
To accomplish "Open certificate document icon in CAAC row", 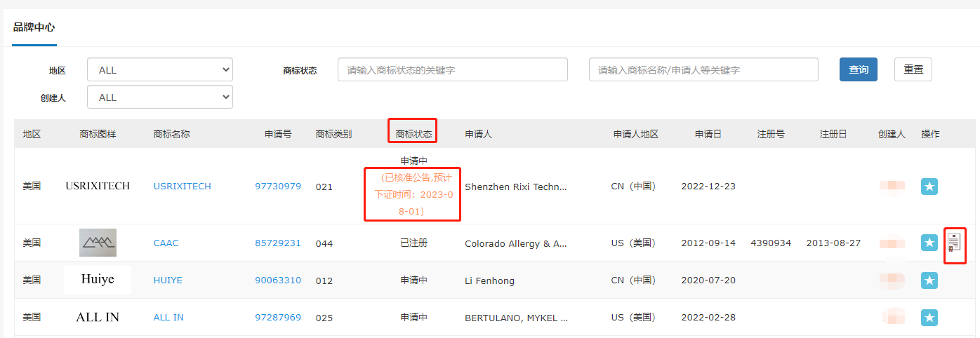I will click(x=954, y=244).
